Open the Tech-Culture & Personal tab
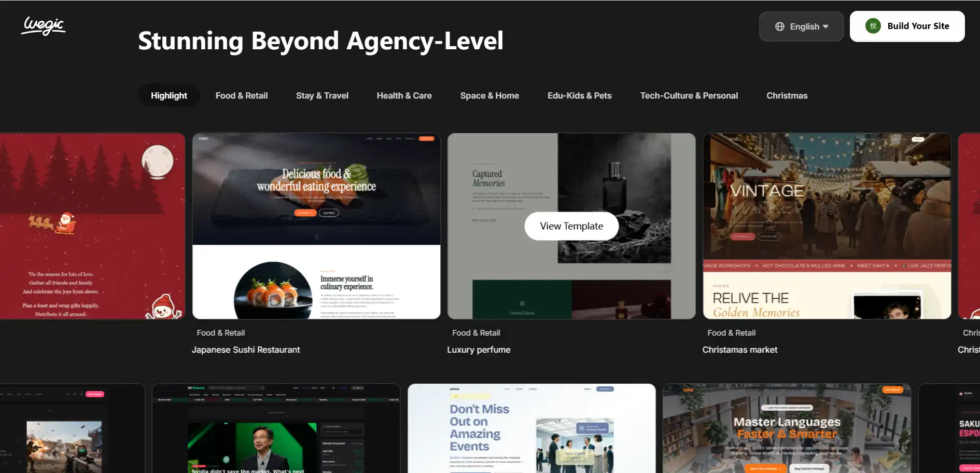The width and height of the screenshot is (980, 473). 689,95
